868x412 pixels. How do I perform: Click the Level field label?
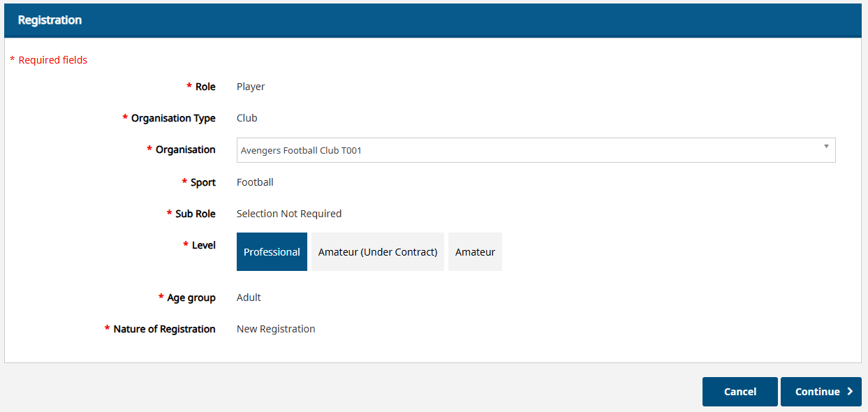[203, 245]
